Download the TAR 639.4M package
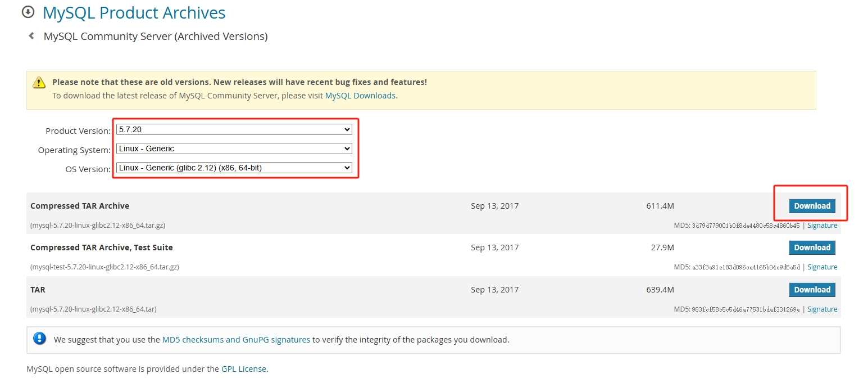 812,290
